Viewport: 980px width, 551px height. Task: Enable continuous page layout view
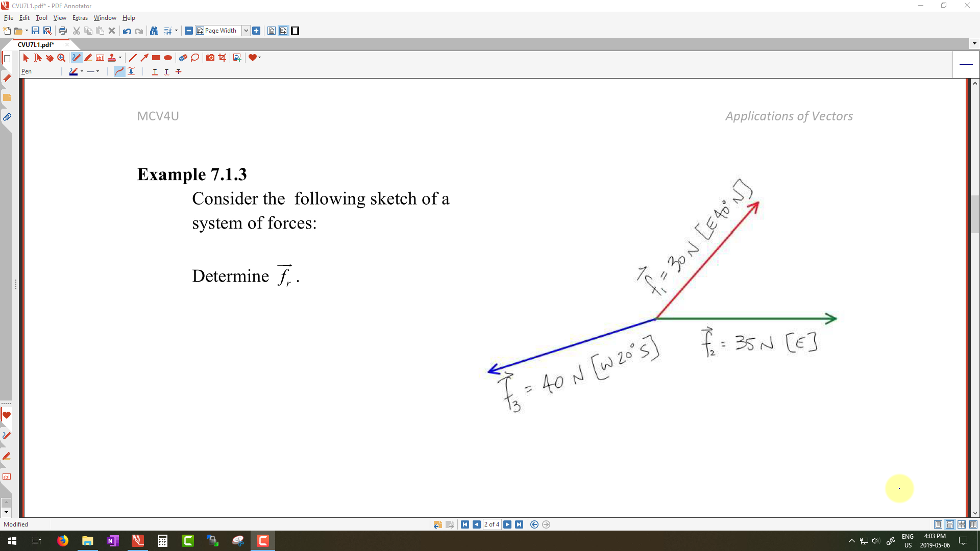coord(950,524)
